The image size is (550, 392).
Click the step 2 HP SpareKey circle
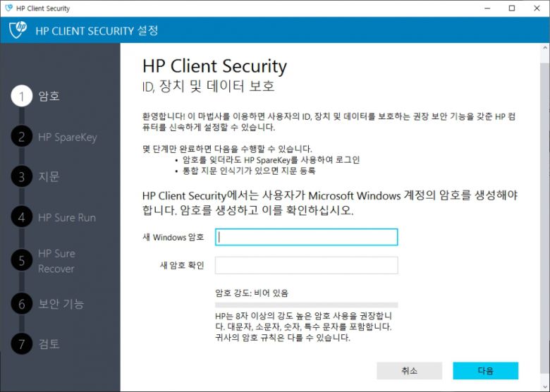click(x=22, y=137)
